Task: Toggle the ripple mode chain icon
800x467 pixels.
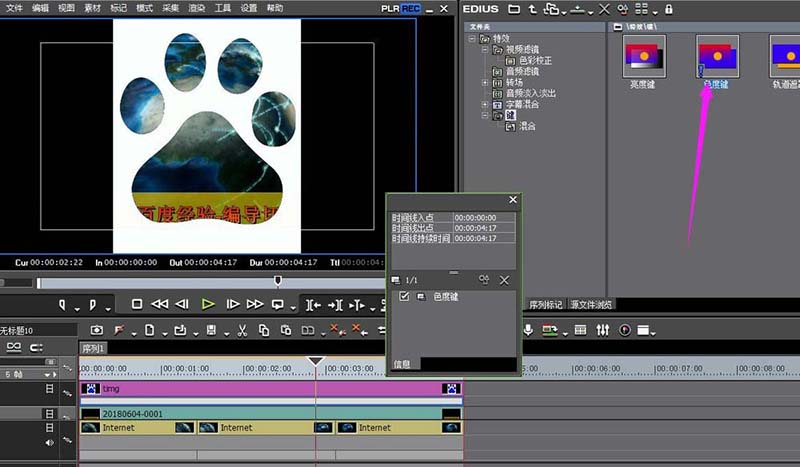Action: click(14, 348)
